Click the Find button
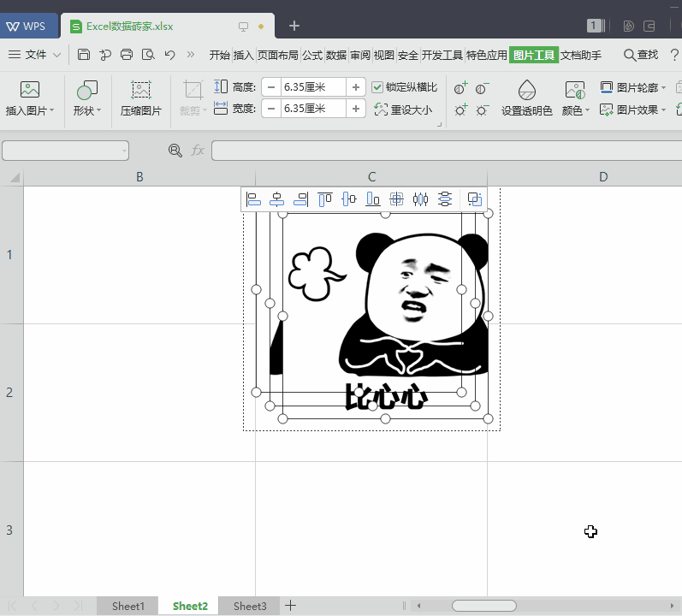Screen dimensions: 682x616 [641, 55]
